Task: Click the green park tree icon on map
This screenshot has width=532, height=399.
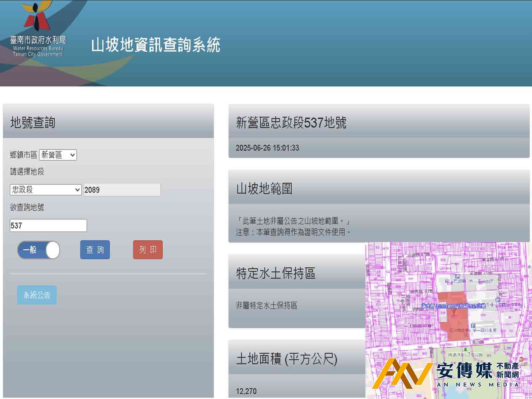Action: [465, 349]
